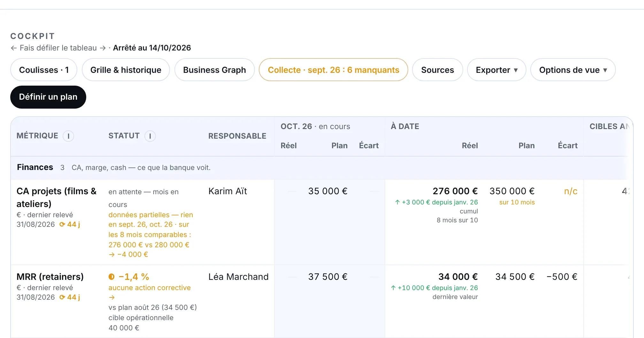The image size is (644, 338).
Task: Click the 'OCT. 26 · en cours' column group header
Action: tap(315, 127)
